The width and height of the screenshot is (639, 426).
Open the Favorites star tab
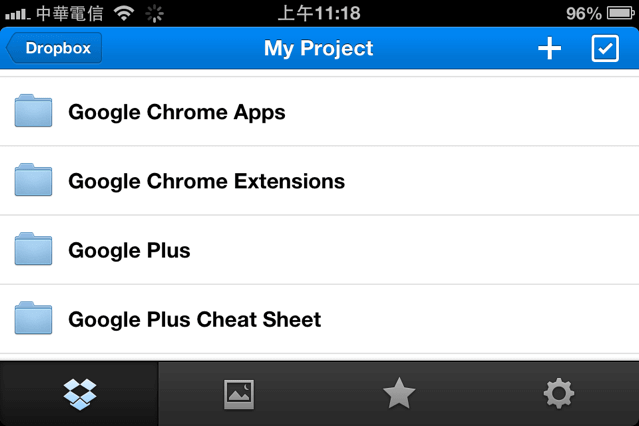[x=399, y=394]
